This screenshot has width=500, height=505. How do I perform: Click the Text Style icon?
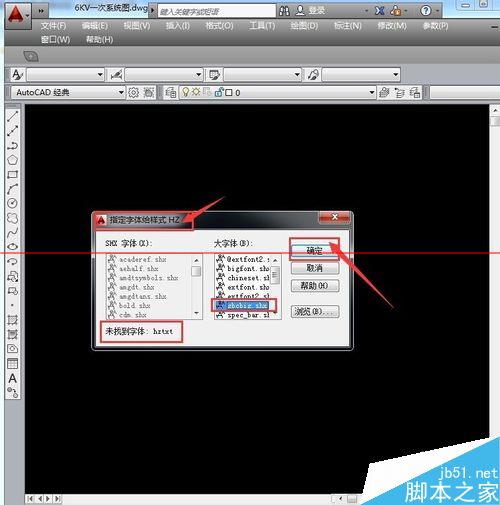[x=17, y=75]
